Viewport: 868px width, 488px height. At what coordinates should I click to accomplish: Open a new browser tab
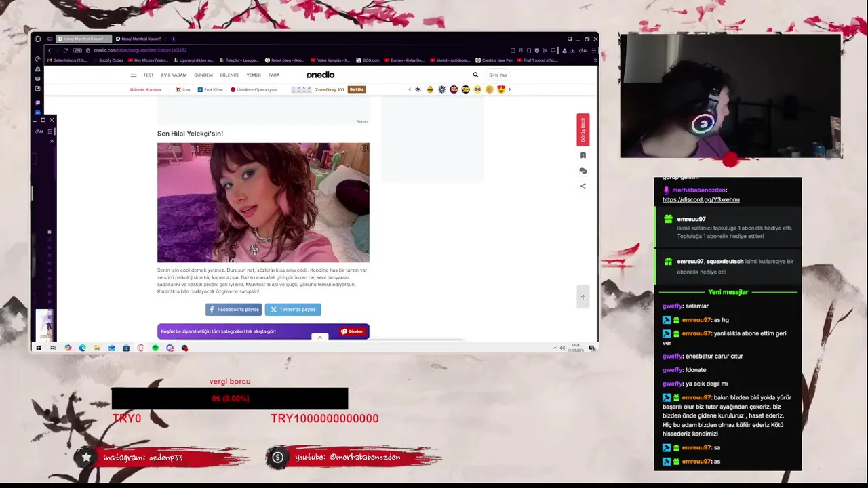click(x=173, y=39)
